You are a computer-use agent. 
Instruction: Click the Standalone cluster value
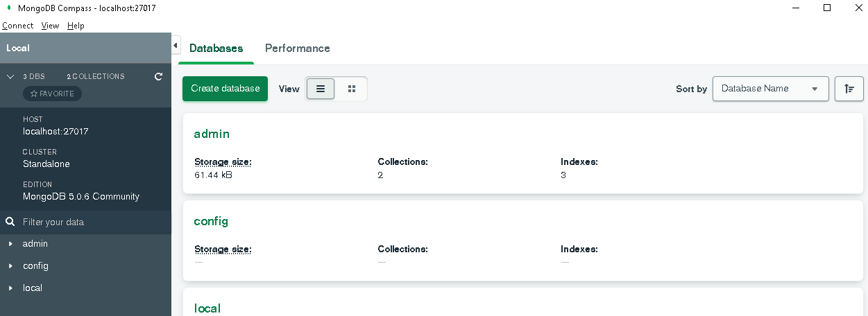tap(46, 164)
